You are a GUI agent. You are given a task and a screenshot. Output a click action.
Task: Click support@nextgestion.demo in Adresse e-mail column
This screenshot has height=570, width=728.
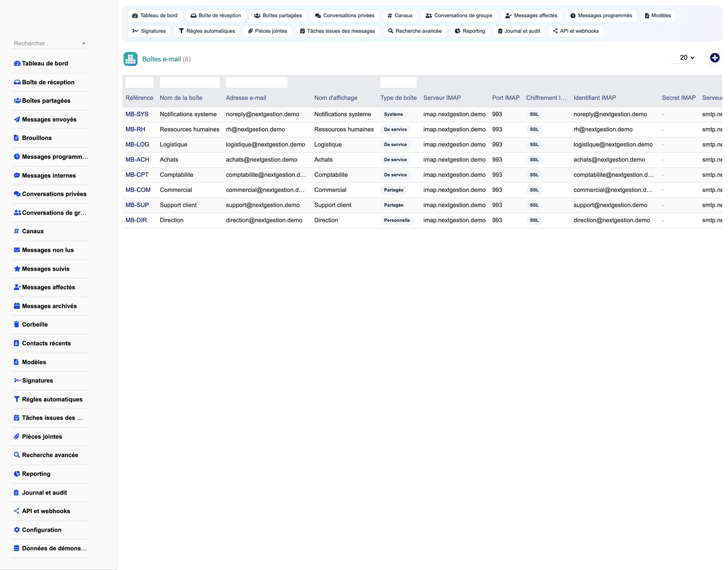(x=263, y=205)
